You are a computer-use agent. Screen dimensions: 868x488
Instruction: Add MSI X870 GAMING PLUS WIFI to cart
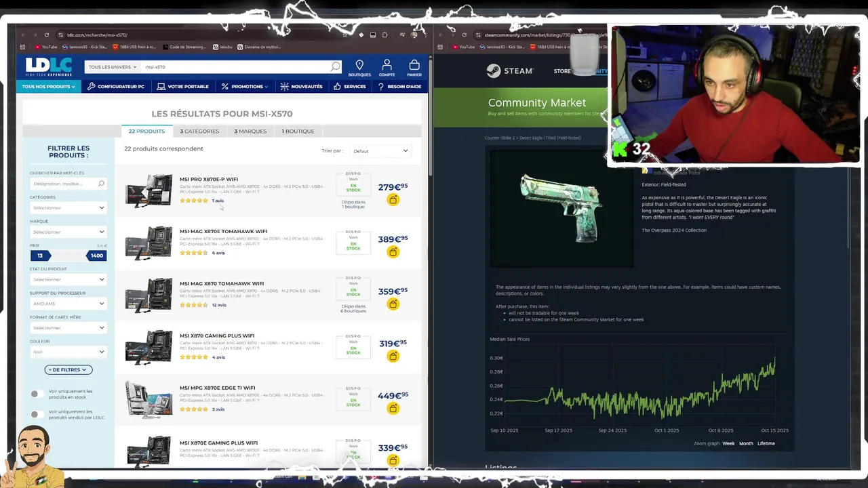[x=393, y=357]
